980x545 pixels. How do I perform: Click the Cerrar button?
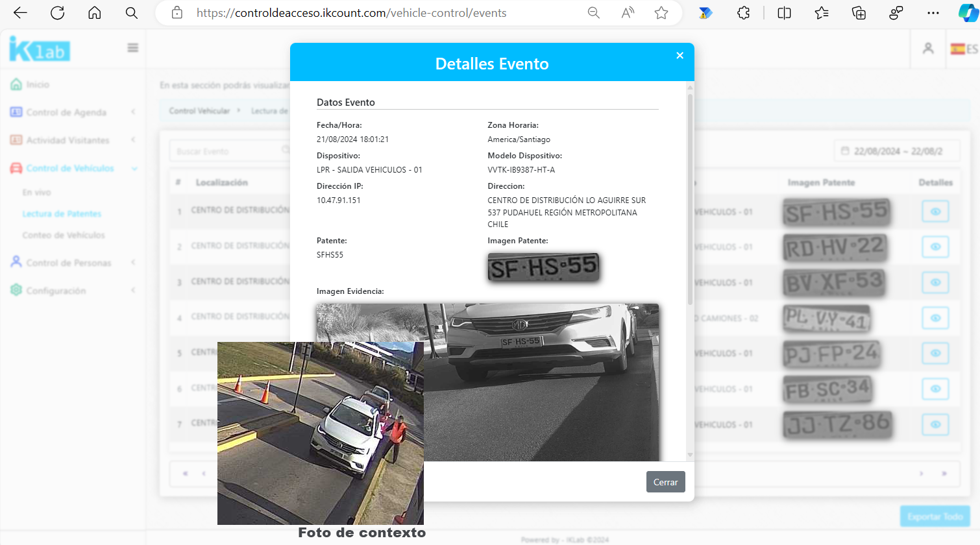click(x=666, y=482)
